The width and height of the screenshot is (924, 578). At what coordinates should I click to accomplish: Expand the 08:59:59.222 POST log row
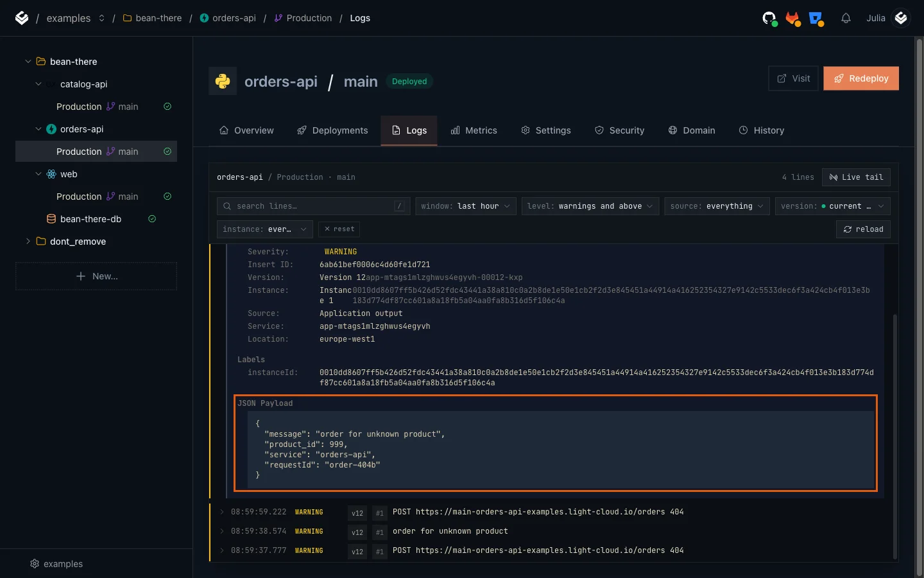coord(222,512)
